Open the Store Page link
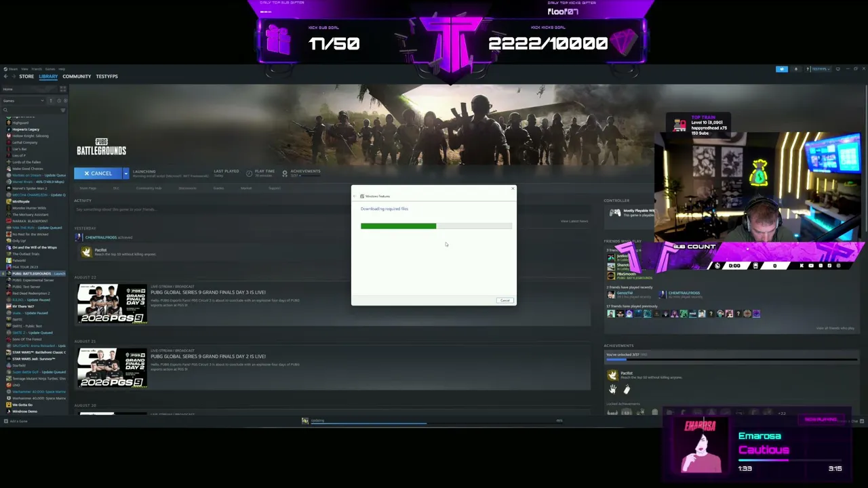Image resolution: width=868 pixels, height=488 pixels. (87, 188)
